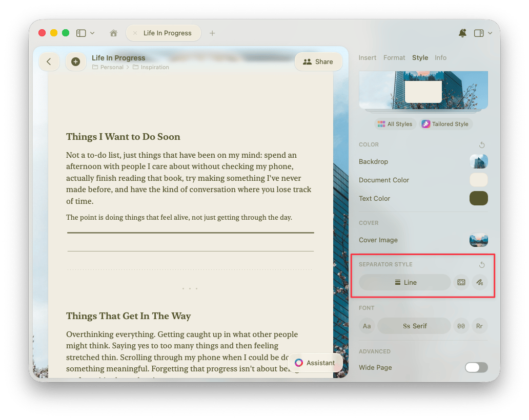Switch to the Style tab

tap(420, 58)
